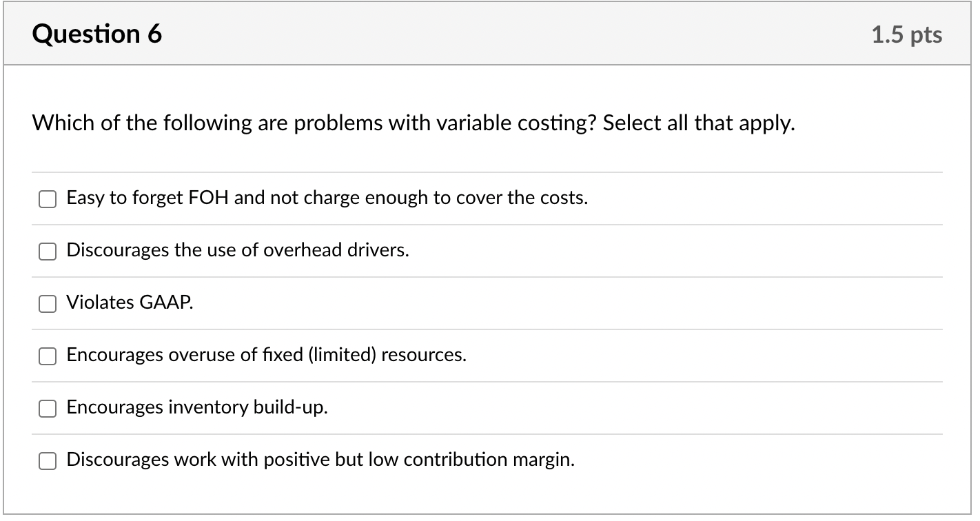Screen dimensions: 980x521
Task: Click the answer text 'Violates GAAP'
Action: click(x=129, y=303)
